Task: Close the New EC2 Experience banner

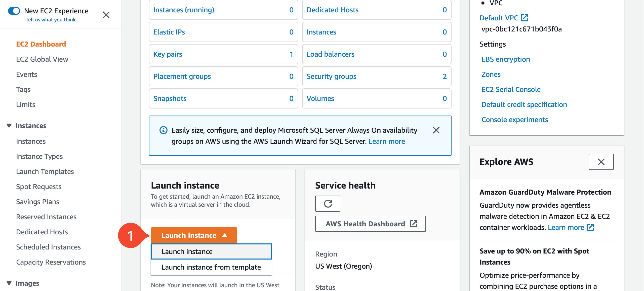Action: click(106, 15)
